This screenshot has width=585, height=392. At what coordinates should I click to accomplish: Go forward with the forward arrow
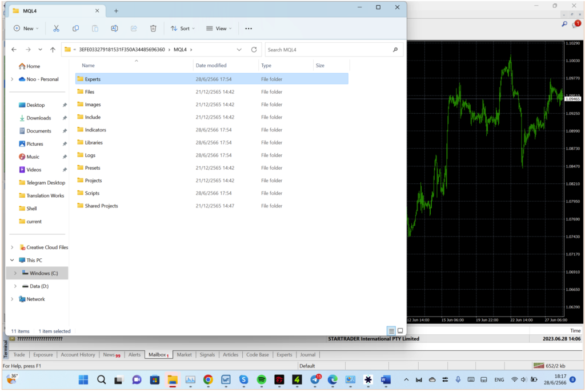pyautogui.click(x=28, y=49)
